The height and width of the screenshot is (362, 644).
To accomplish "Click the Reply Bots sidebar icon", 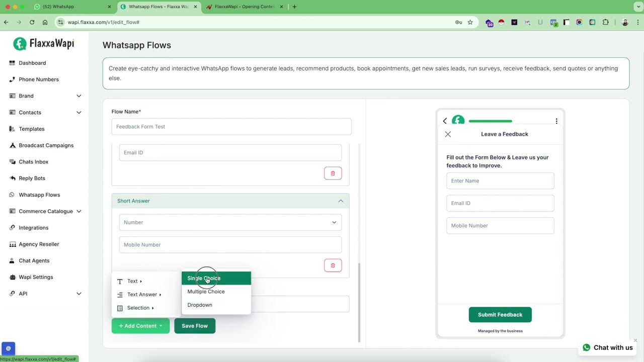I will point(12,178).
